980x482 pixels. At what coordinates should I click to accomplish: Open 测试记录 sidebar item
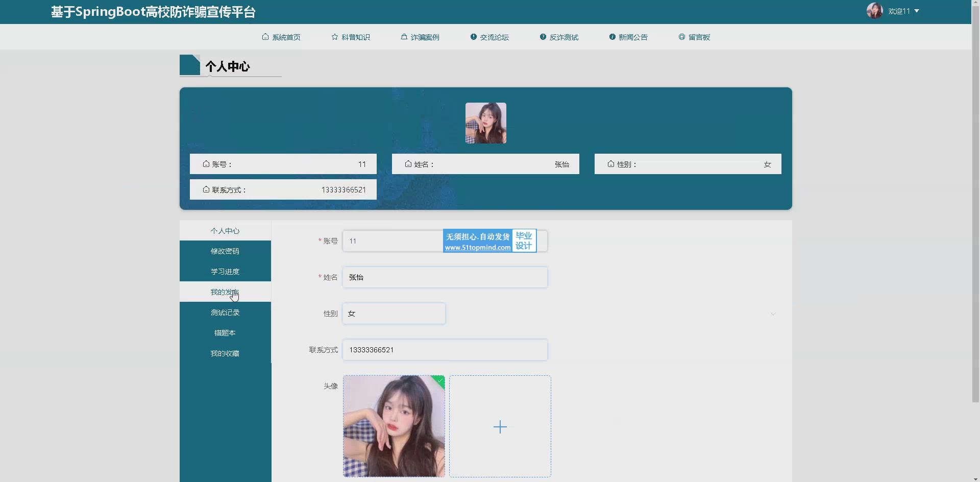[x=225, y=312]
